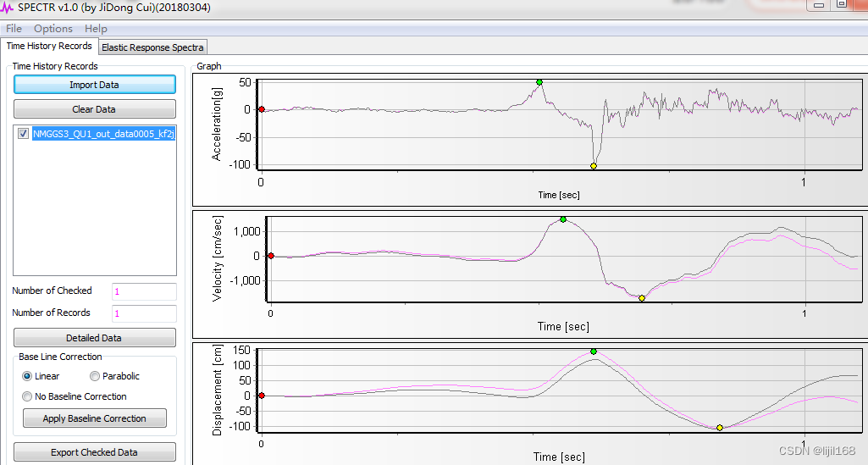Open the Help menu
The image size is (868, 465).
point(96,29)
